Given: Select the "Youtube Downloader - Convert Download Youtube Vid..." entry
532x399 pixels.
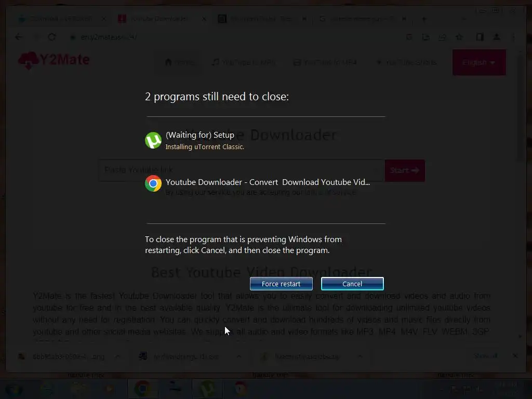Looking at the screenshot, I should [268, 182].
